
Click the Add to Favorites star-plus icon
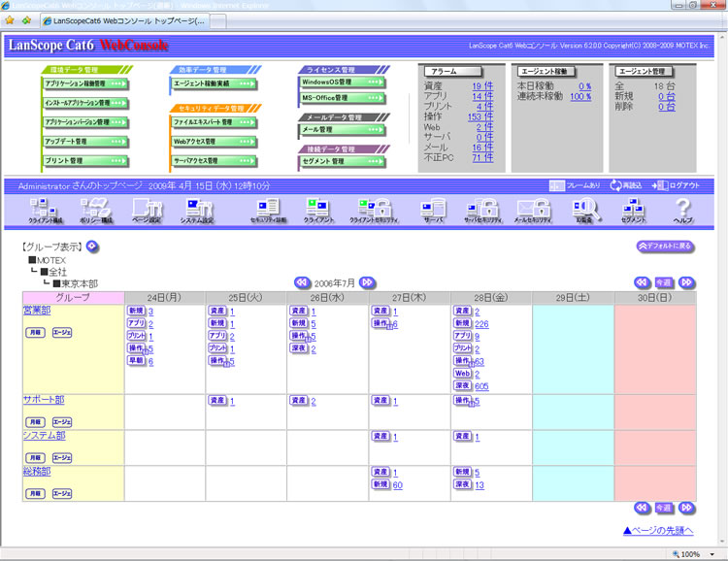26,20
